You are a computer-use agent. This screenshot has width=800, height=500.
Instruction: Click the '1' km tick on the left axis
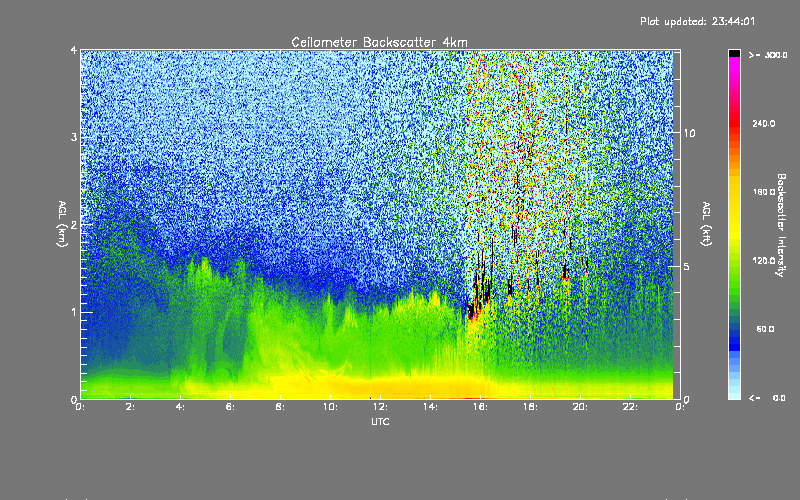coord(73,312)
